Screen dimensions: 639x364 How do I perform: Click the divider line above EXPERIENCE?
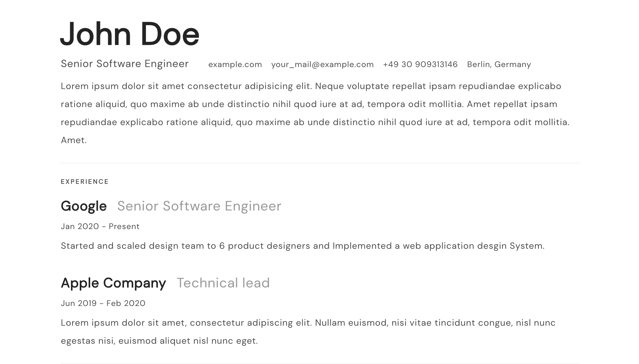(x=320, y=163)
